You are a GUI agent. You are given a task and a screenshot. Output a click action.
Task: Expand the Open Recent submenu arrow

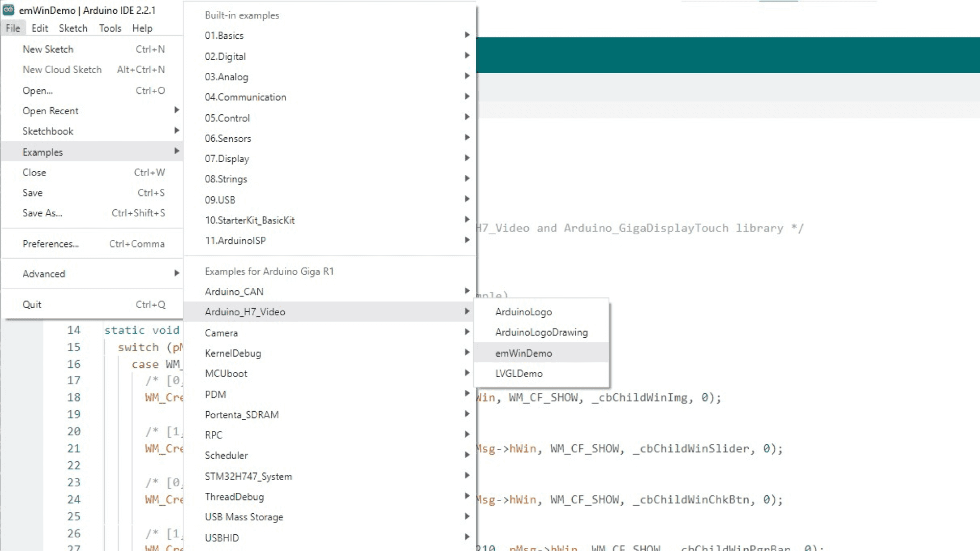(177, 110)
